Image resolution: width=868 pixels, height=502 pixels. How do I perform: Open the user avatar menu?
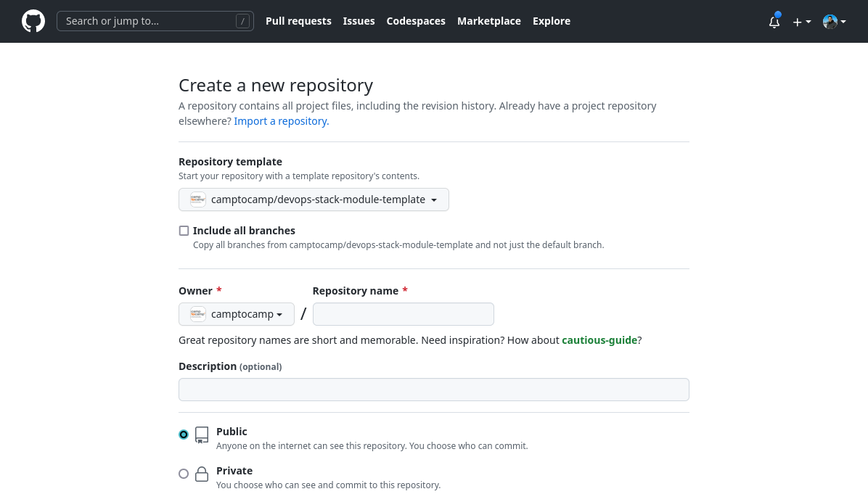coord(834,22)
